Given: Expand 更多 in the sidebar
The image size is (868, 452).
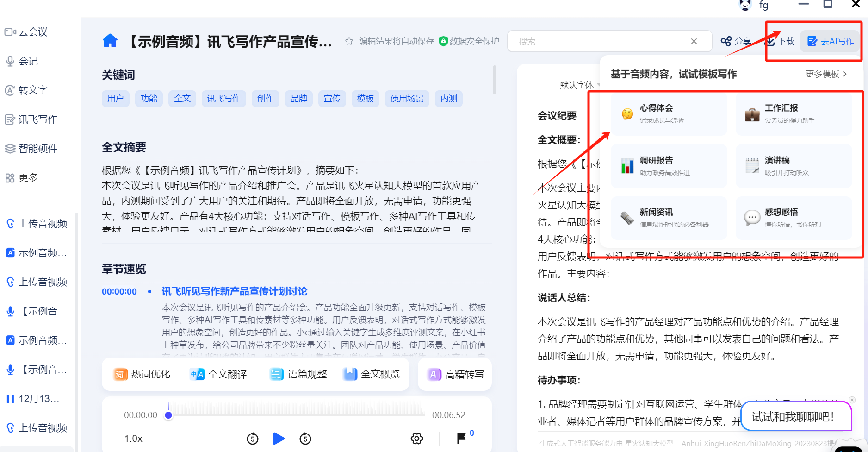Looking at the screenshot, I should point(22,178).
